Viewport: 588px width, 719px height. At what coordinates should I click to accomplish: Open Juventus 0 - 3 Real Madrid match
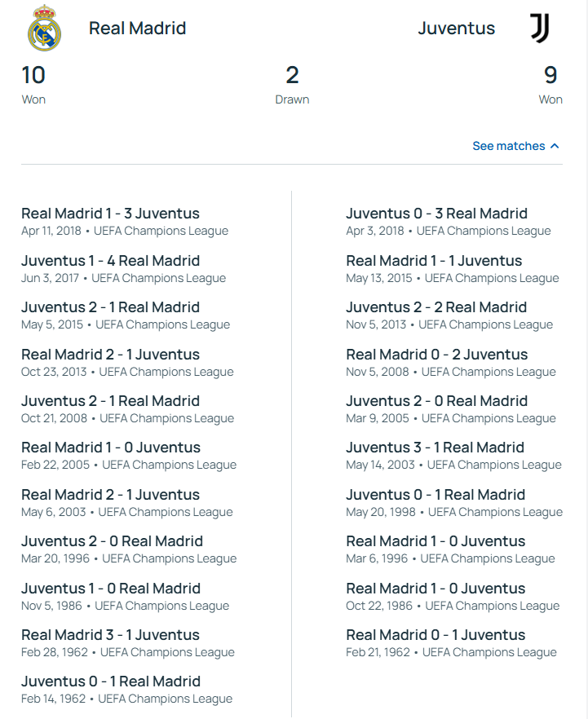[436, 214]
